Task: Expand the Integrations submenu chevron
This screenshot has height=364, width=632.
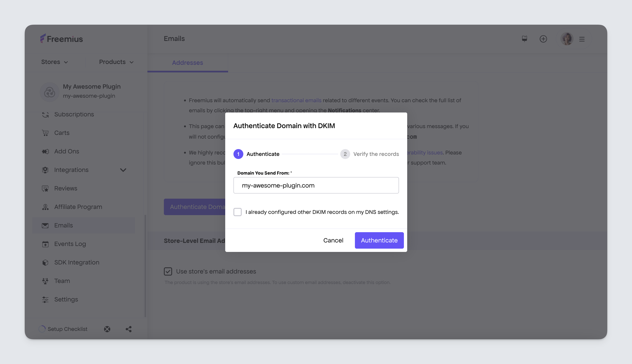Action: click(x=123, y=170)
